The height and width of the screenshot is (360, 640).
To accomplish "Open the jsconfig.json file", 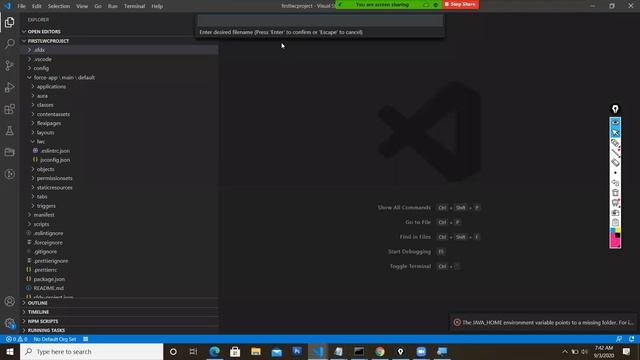I will 120,160.
